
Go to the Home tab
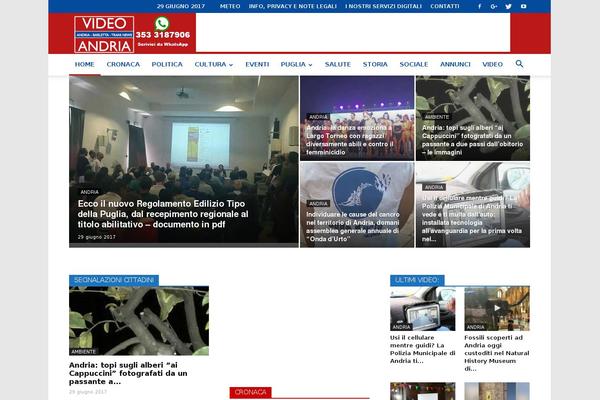(85, 64)
